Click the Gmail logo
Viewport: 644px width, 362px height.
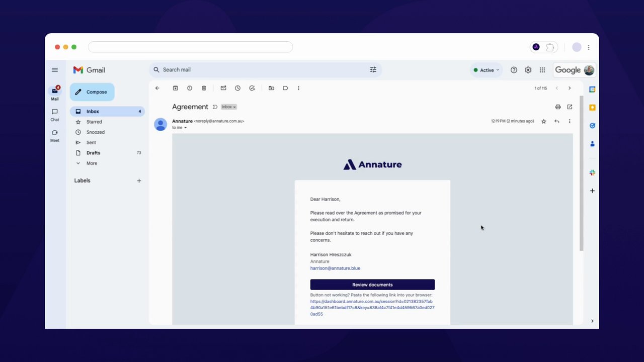click(89, 70)
